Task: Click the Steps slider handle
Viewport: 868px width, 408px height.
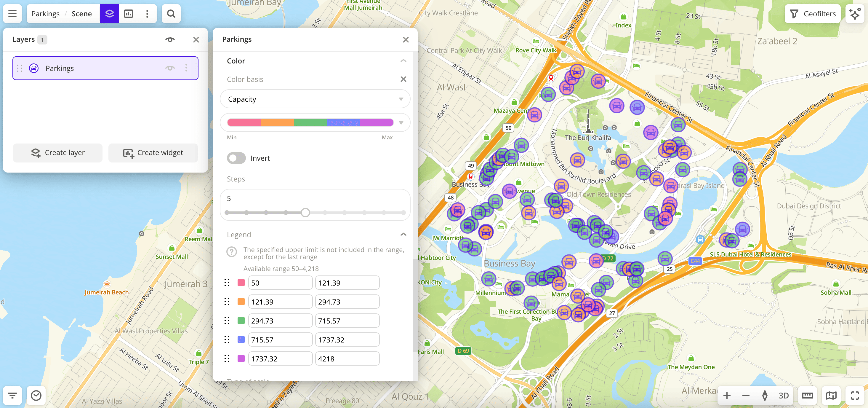Action: pyautogui.click(x=305, y=212)
